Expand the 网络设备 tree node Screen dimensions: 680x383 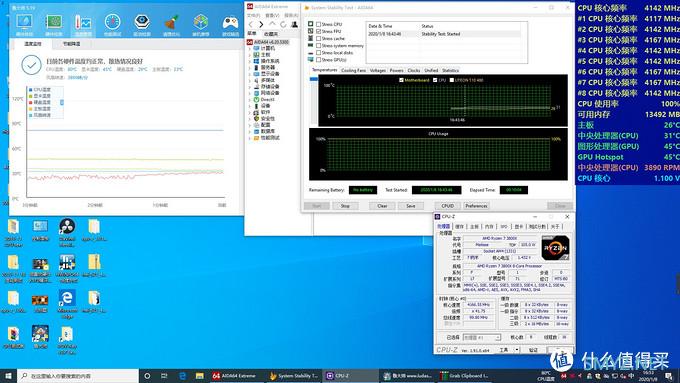click(250, 93)
